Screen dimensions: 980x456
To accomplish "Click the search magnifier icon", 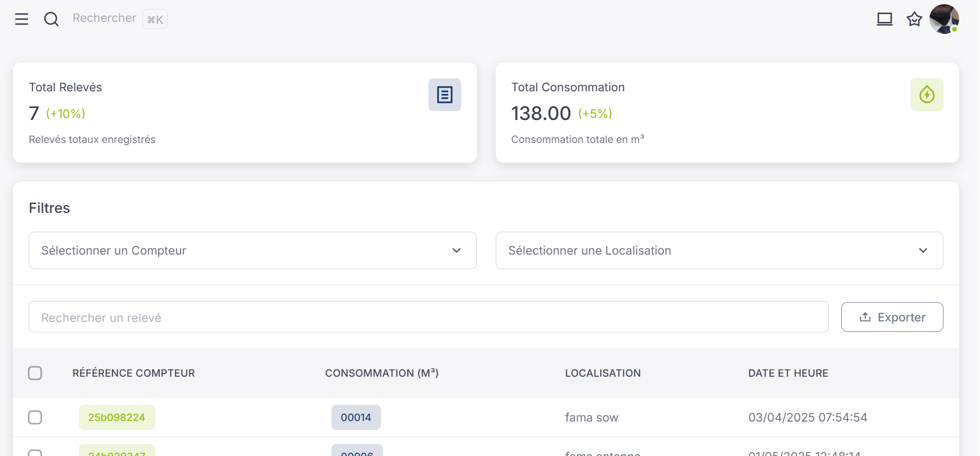I will (x=51, y=19).
